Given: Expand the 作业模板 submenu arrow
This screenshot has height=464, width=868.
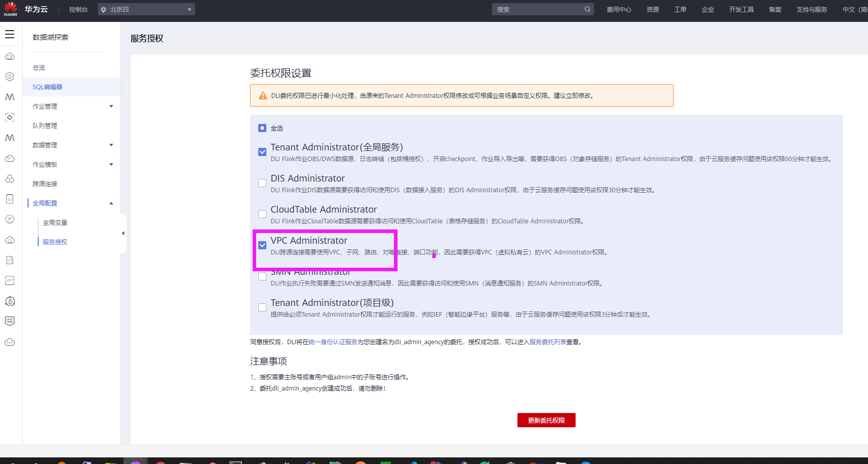Looking at the screenshot, I should [111, 164].
